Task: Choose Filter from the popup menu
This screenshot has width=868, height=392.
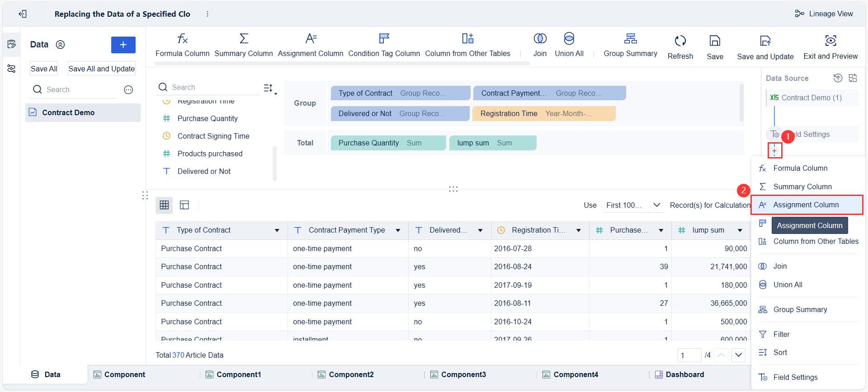Action: tap(807, 334)
